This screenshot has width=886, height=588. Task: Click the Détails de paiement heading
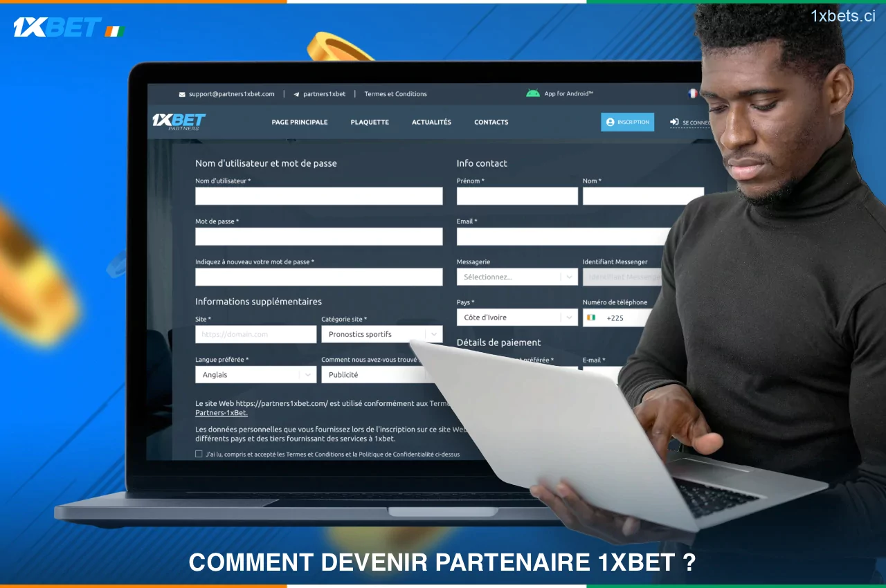(498, 342)
